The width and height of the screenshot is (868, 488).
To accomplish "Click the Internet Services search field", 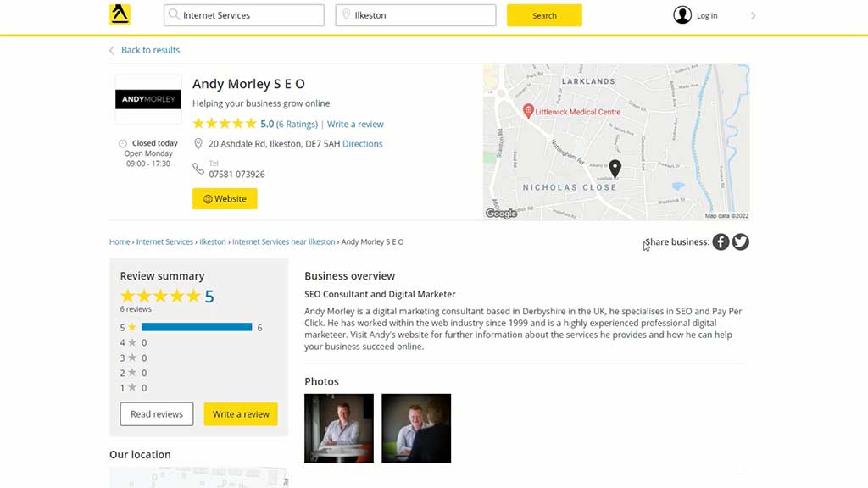I will [x=244, y=15].
